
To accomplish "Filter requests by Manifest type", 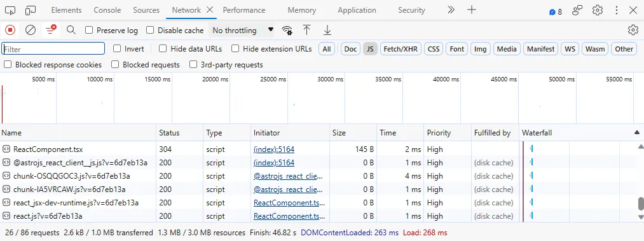I will 540,49.
